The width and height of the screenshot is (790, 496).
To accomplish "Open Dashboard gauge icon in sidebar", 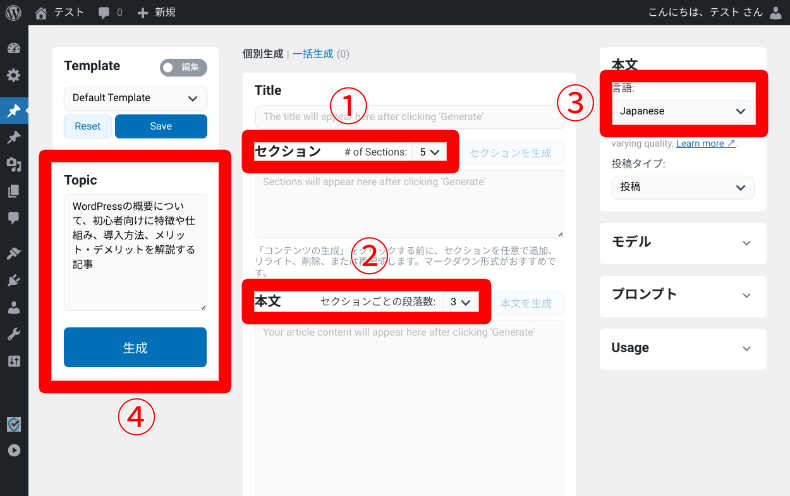I will point(14,48).
